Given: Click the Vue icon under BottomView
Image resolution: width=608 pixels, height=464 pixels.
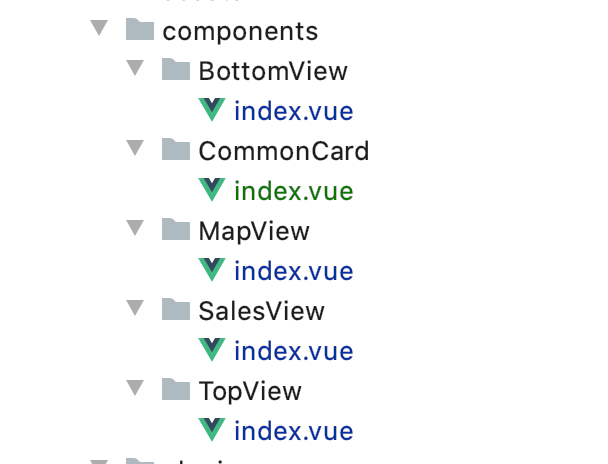Looking at the screenshot, I should click(212, 109).
